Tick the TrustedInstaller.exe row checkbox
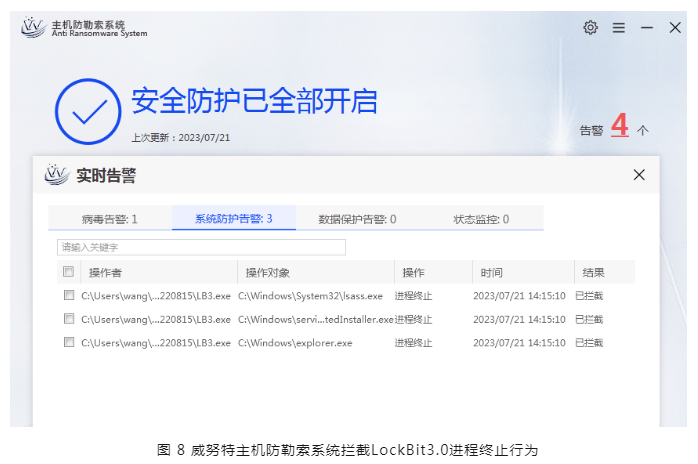Viewport: 698px width, 464px height. [x=69, y=319]
